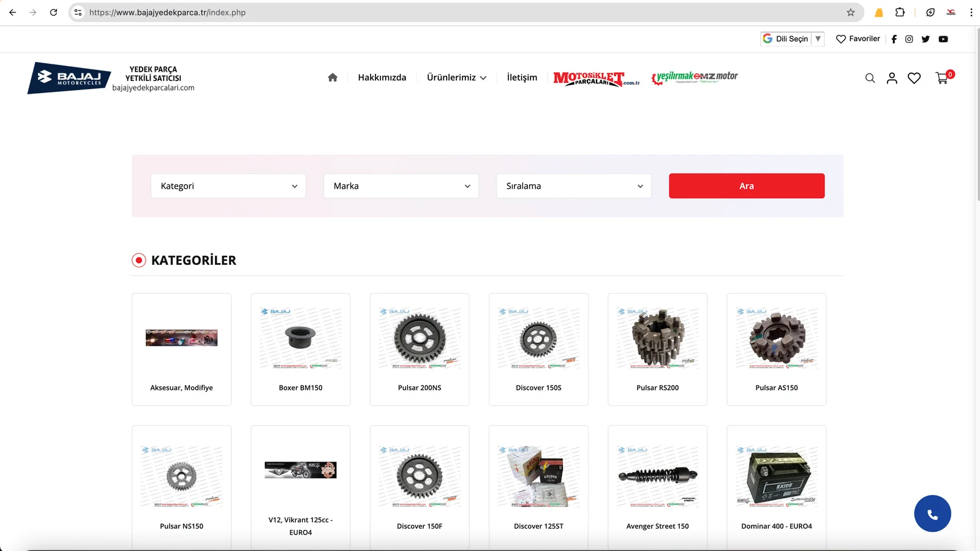The height and width of the screenshot is (551, 980).
Task: Expand the Marka dropdown
Action: tap(401, 186)
